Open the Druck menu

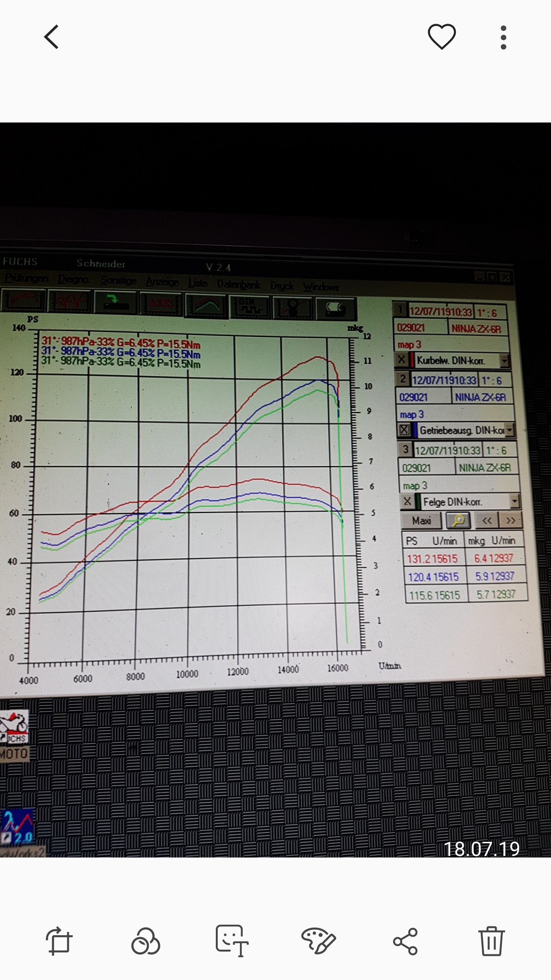click(282, 286)
